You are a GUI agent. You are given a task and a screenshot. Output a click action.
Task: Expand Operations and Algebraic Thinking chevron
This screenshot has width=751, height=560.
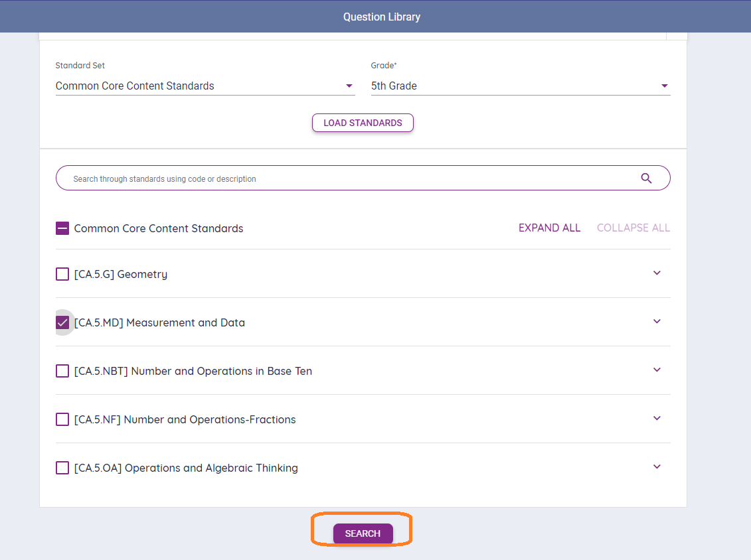(657, 467)
